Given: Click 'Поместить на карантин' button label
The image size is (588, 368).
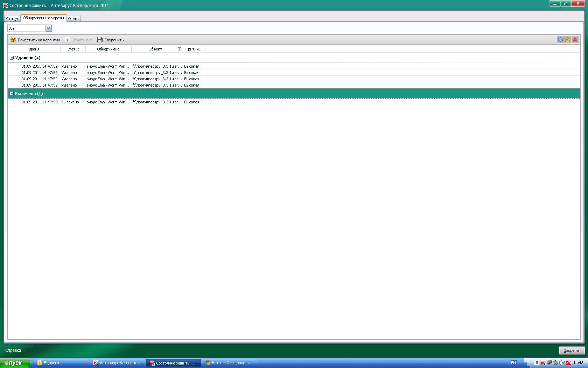Looking at the screenshot, I should pyautogui.click(x=39, y=40).
